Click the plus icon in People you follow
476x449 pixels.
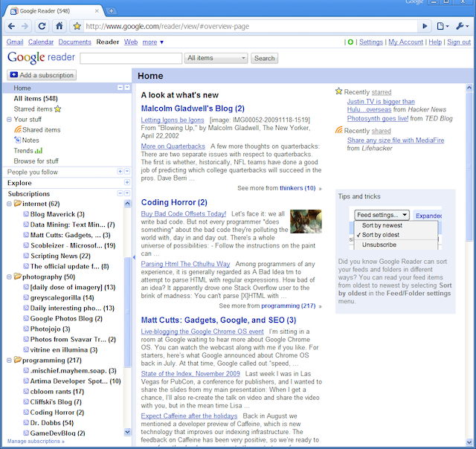[120, 172]
